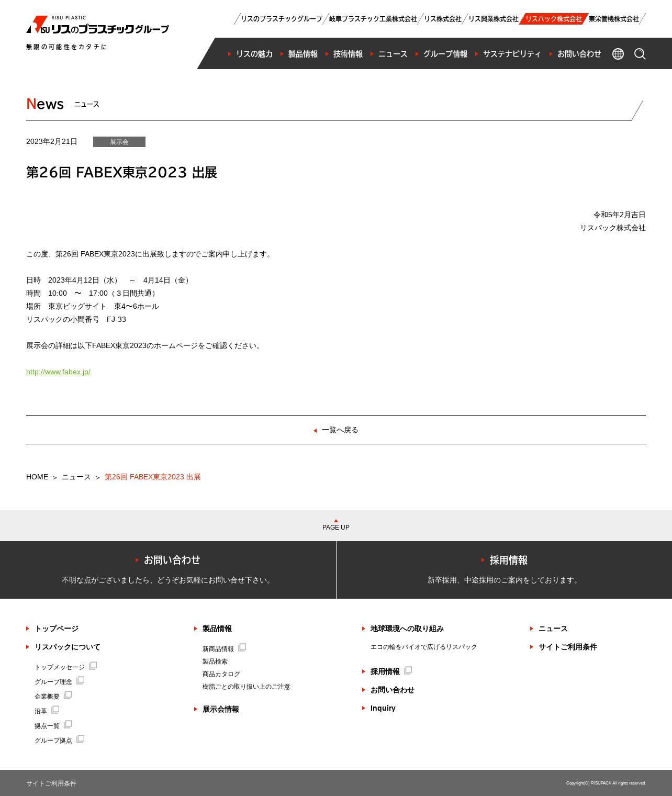
Task: Open グループ拠点 footer link
Action: tap(53, 741)
